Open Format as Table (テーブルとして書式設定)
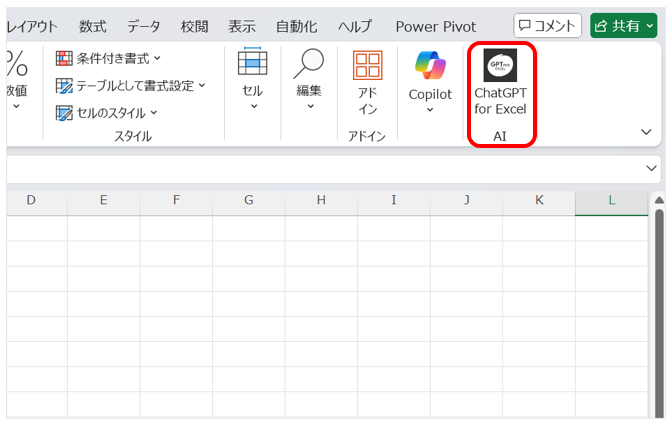Screen dimensions: 670x425 130,86
